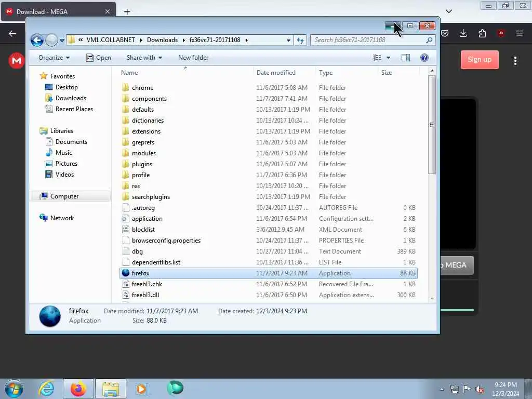Click the Explorer help icon
Screen dimensions: 532x399
[x=424, y=58]
